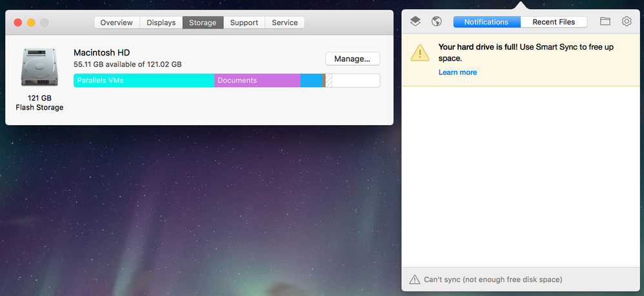
Task: Click the Manage... storage button
Action: pyautogui.click(x=352, y=59)
